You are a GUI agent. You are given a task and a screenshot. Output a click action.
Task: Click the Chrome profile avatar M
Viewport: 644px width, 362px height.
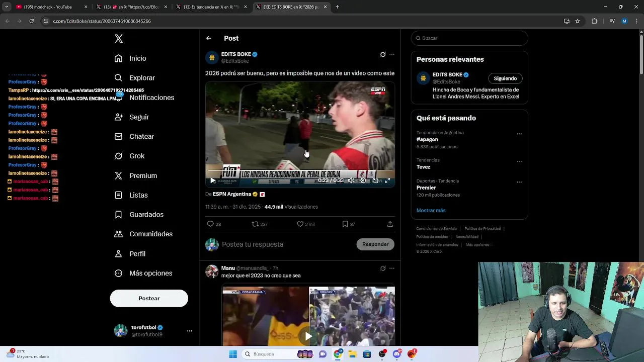point(624,21)
